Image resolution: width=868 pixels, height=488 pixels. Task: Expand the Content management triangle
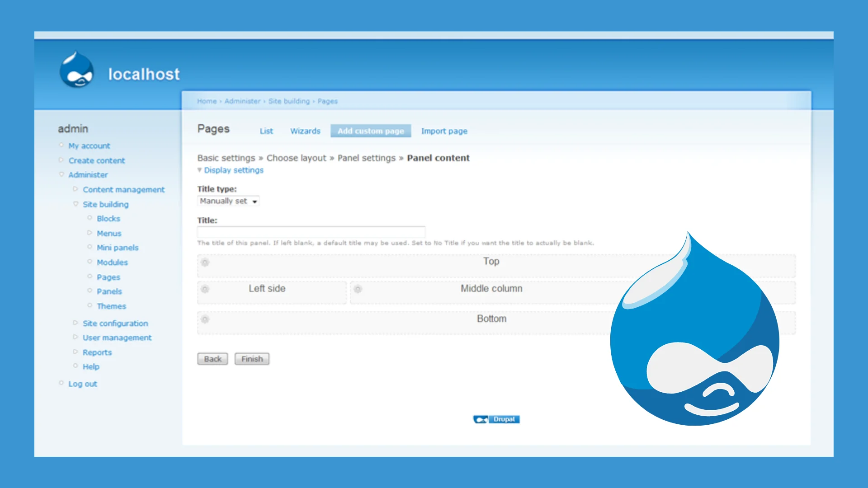pos(75,189)
